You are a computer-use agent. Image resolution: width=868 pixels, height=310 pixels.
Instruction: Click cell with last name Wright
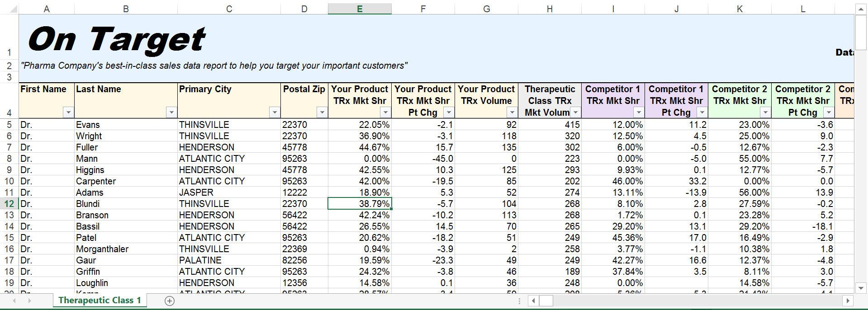tap(126, 136)
